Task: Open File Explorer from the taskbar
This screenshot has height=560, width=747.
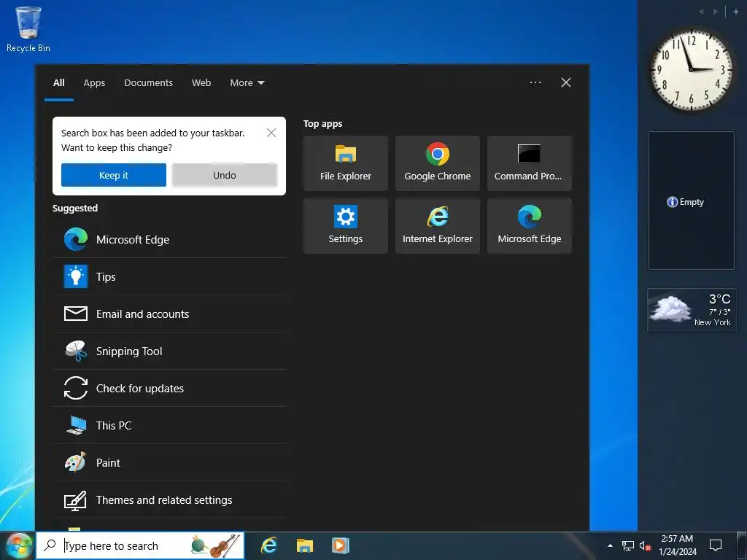Action: click(304, 545)
